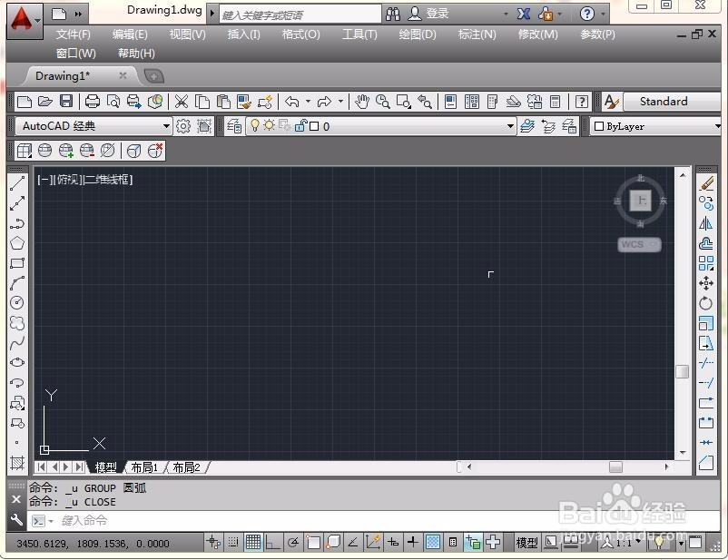Expand the redo history arrow
The width and height of the screenshot is (728, 560).
click(340, 102)
